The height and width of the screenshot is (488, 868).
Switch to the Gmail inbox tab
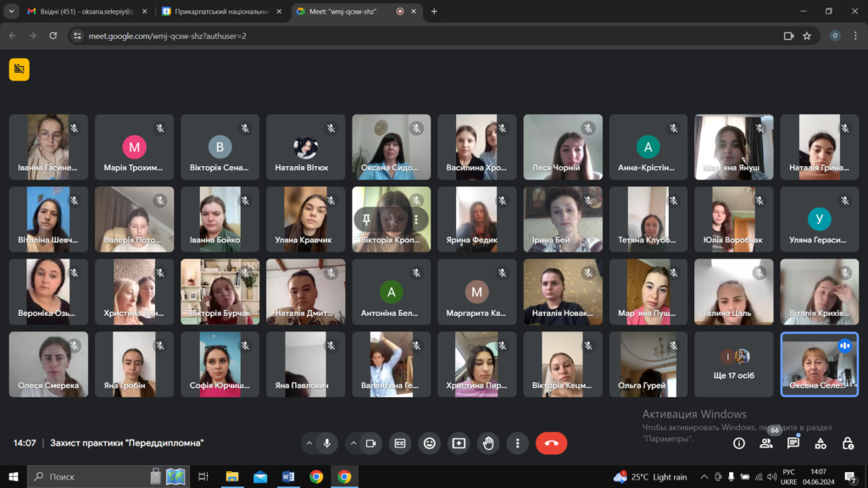pos(85,12)
